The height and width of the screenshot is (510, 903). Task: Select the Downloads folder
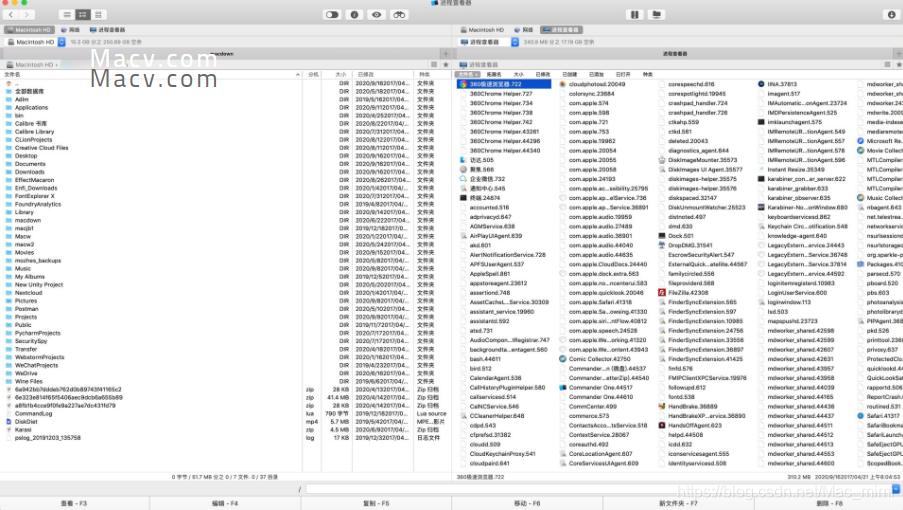tap(29, 172)
